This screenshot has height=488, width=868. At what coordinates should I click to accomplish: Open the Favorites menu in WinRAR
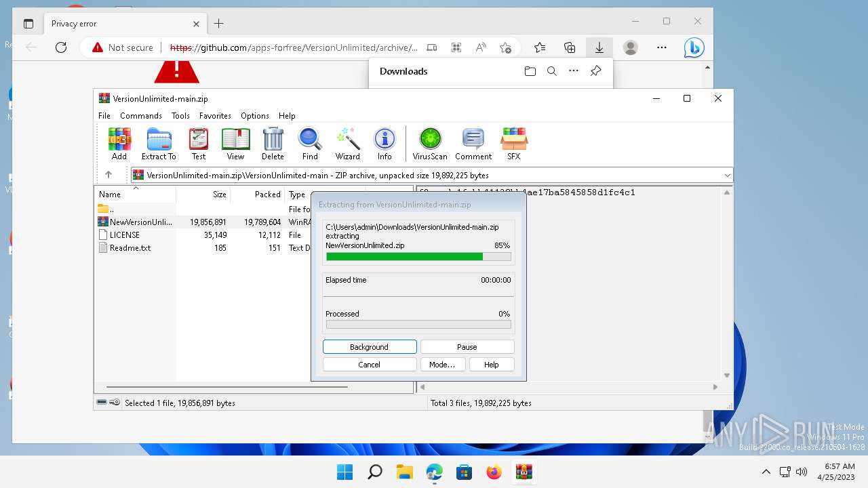[x=215, y=116]
